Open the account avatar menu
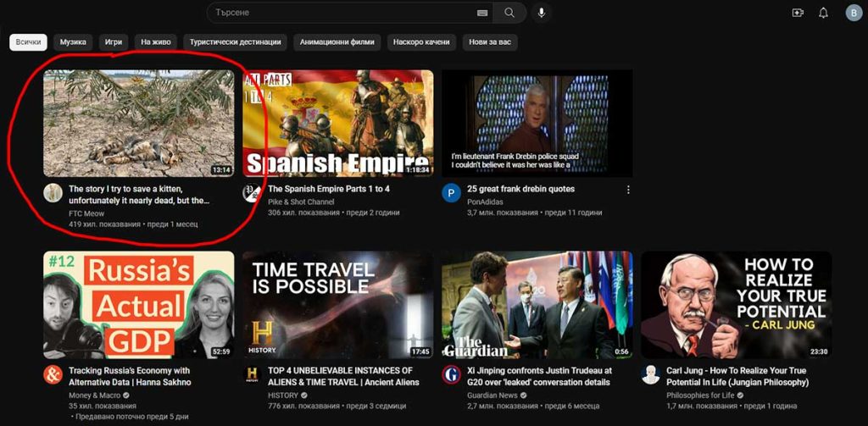The height and width of the screenshot is (426, 868). click(853, 13)
